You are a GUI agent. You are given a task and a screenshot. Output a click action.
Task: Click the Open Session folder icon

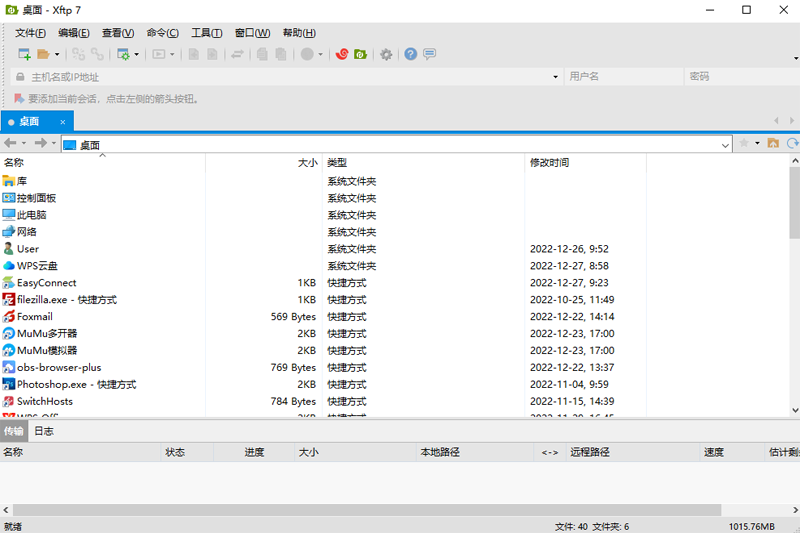point(43,54)
